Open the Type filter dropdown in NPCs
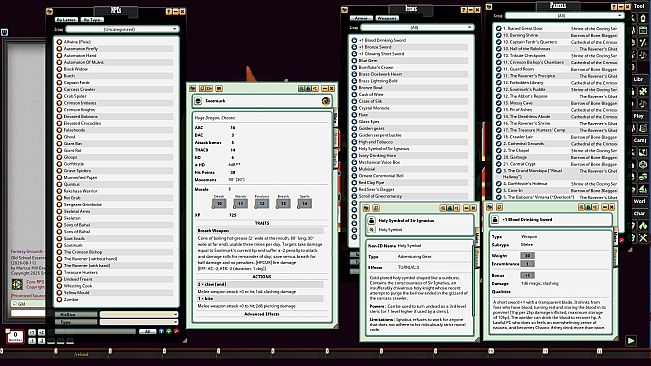 coord(139,322)
